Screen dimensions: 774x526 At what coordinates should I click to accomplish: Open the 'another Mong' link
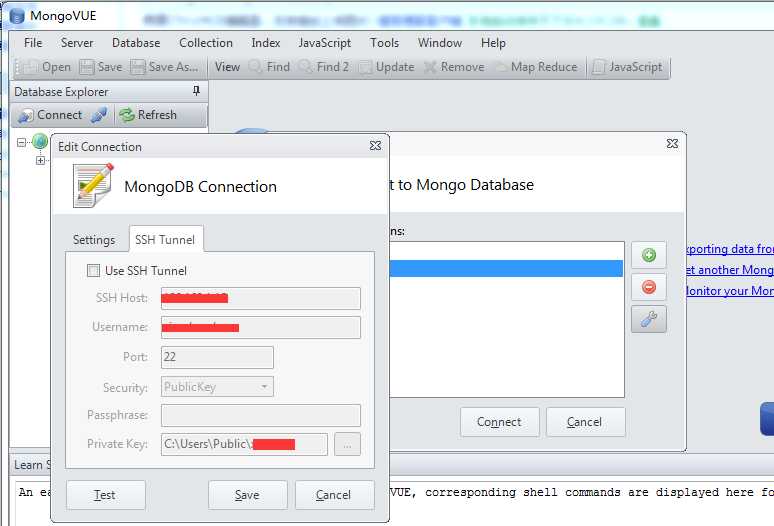[730, 270]
